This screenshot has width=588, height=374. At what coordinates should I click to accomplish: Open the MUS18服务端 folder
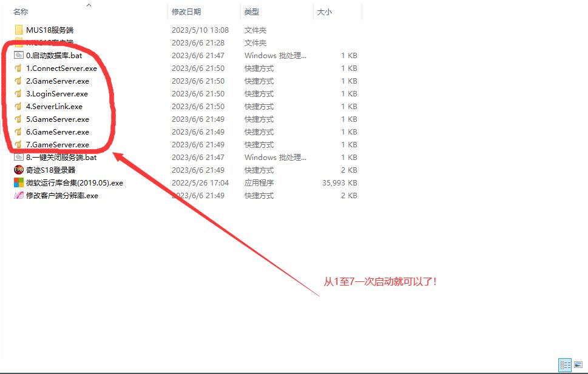[50, 30]
